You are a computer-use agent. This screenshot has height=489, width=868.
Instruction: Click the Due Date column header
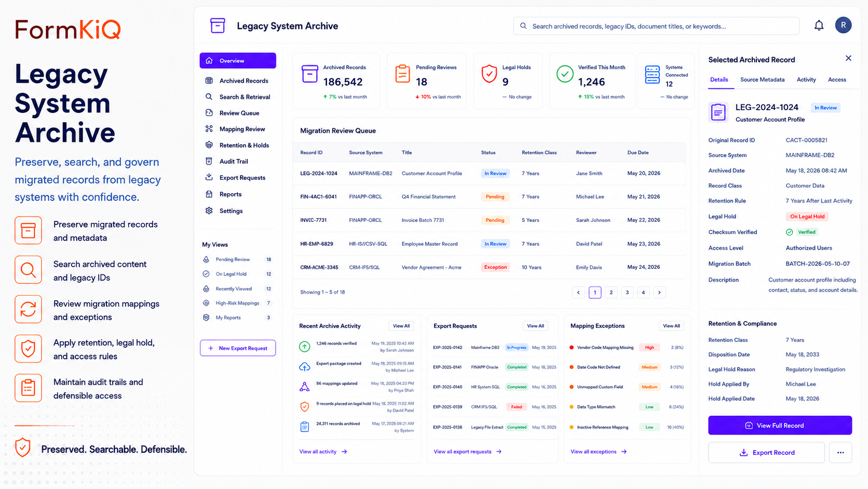(x=638, y=153)
